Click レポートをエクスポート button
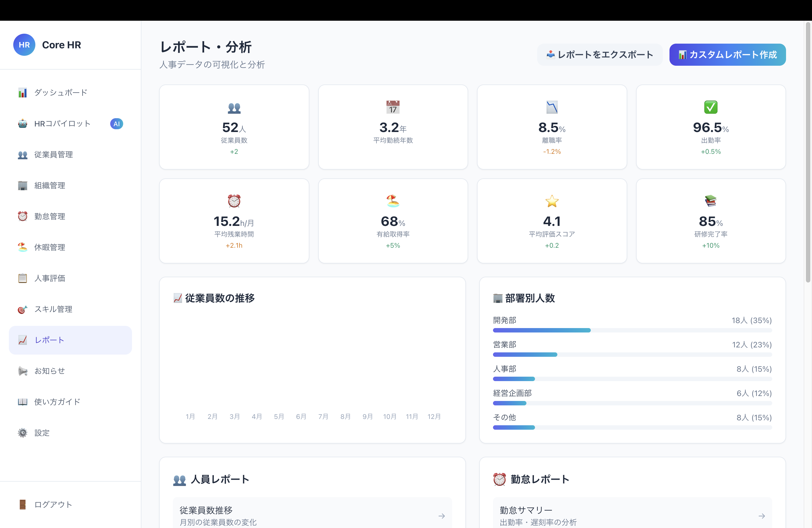Image resolution: width=812 pixels, height=528 pixels. pos(599,55)
